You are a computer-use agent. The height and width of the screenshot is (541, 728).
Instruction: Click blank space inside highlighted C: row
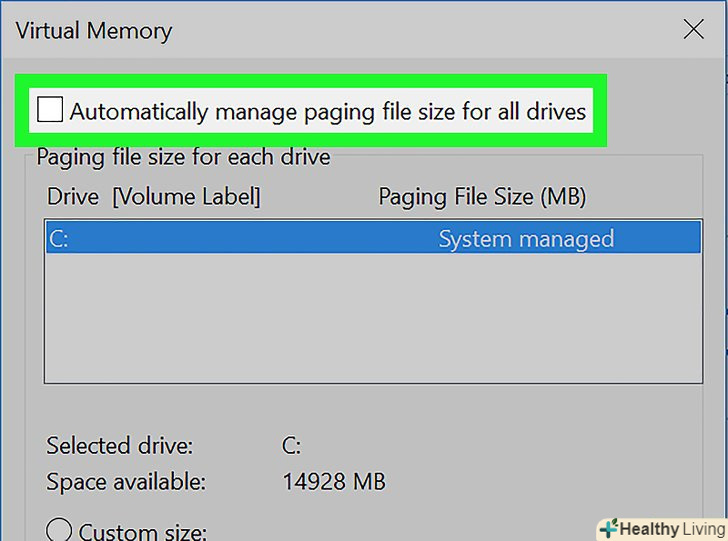(250, 239)
